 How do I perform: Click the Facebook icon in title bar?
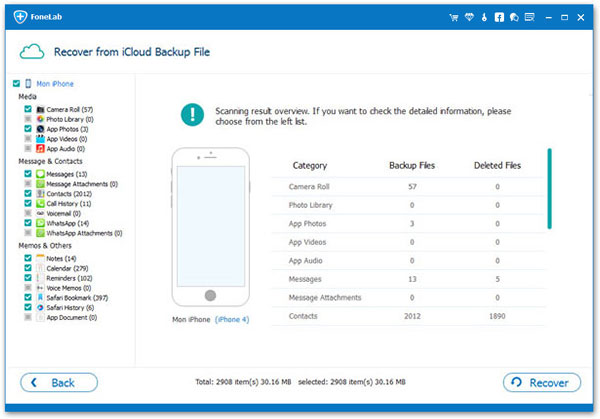click(x=499, y=17)
